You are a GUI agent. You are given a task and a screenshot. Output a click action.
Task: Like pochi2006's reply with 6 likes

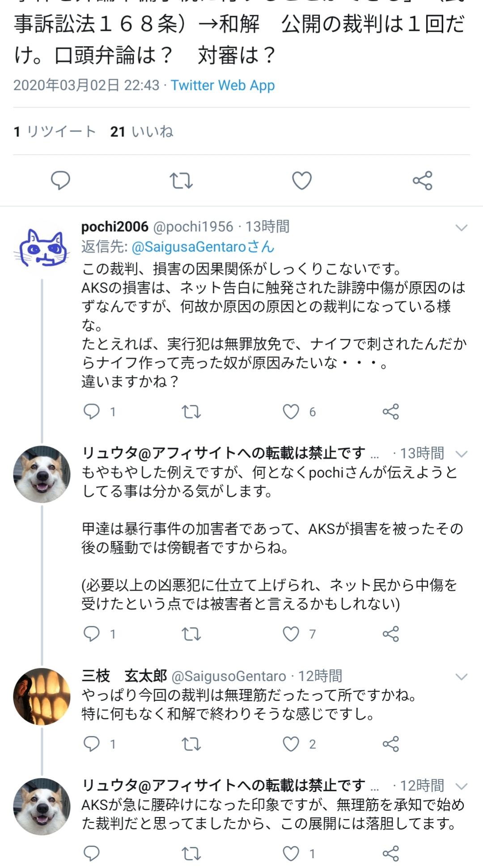(291, 411)
